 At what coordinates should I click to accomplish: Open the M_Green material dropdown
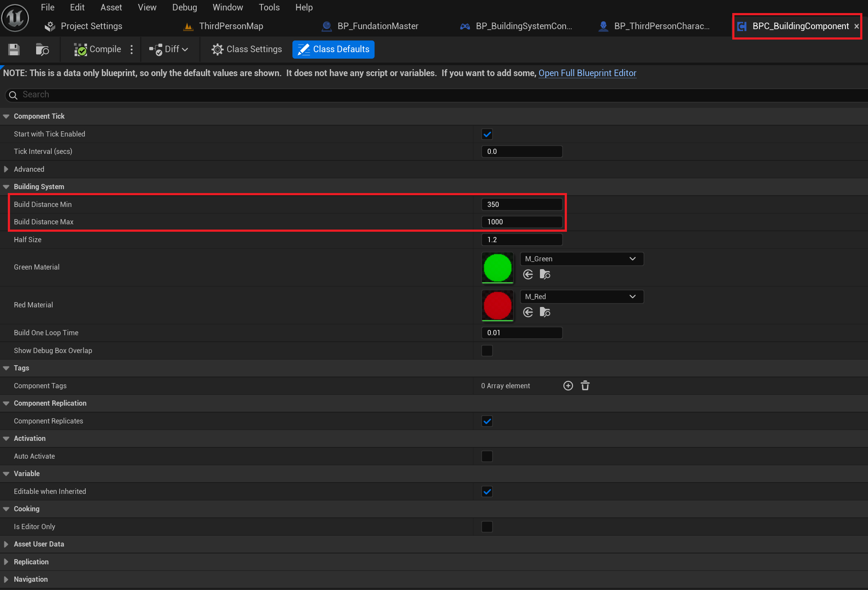point(582,259)
